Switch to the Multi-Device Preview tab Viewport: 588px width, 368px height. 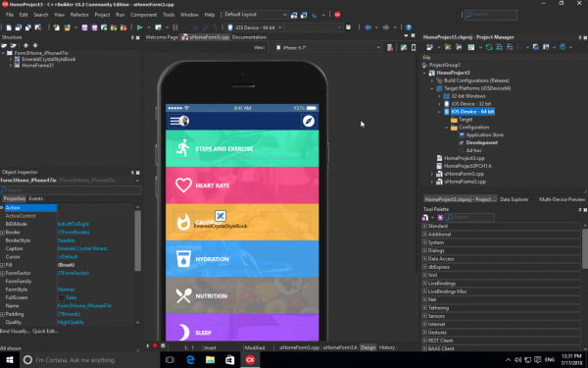pyautogui.click(x=562, y=199)
